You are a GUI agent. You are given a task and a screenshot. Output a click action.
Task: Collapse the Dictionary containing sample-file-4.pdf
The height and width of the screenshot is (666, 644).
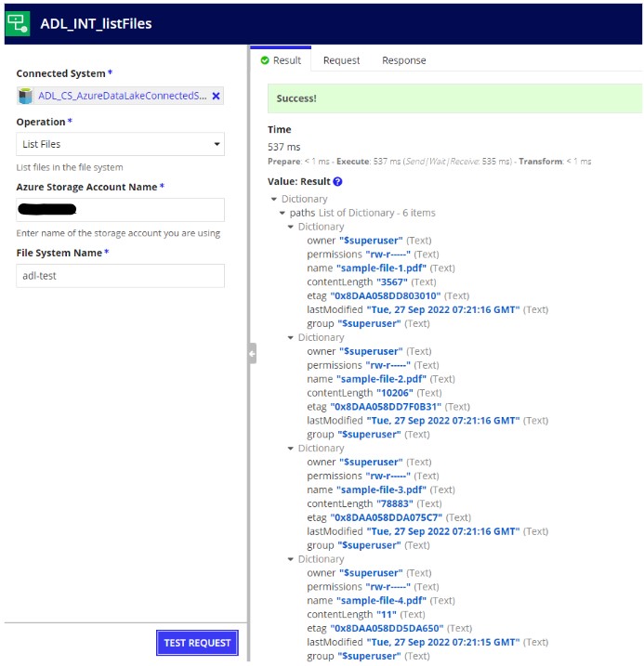tap(291, 559)
